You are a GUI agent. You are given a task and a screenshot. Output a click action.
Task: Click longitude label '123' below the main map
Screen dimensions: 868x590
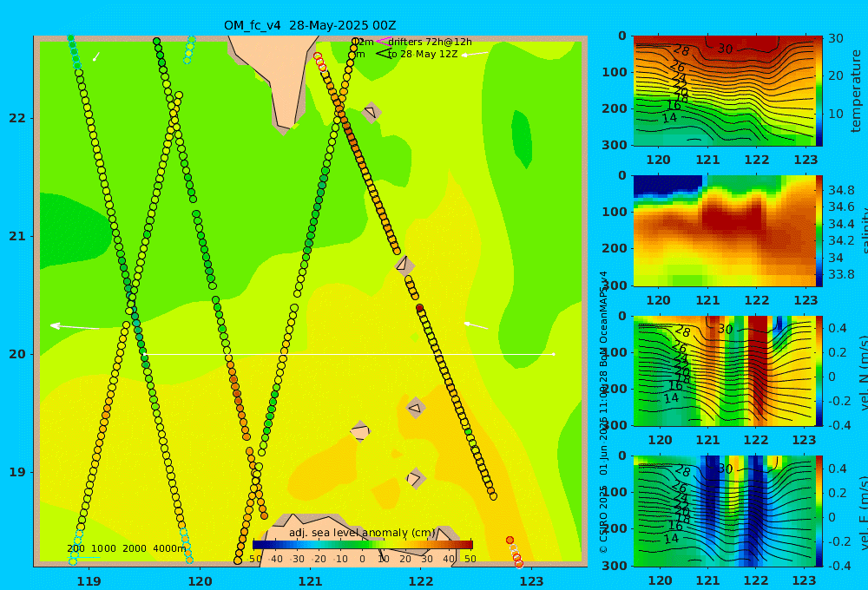[x=531, y=581]
